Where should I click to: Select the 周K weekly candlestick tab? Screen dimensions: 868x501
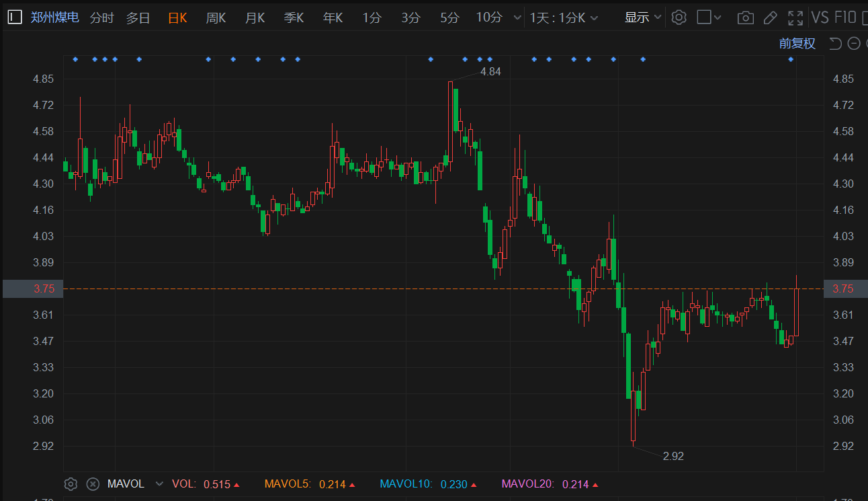(216, 17)
